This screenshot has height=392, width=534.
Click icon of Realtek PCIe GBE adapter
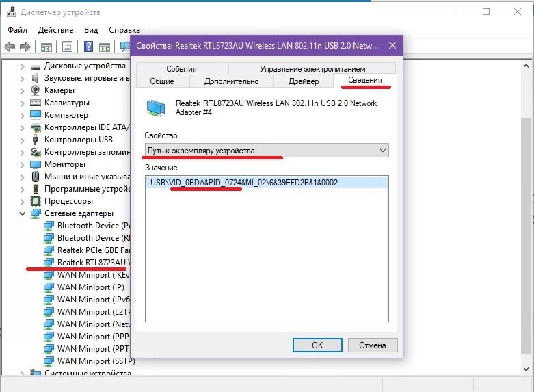tap(49, 250)
